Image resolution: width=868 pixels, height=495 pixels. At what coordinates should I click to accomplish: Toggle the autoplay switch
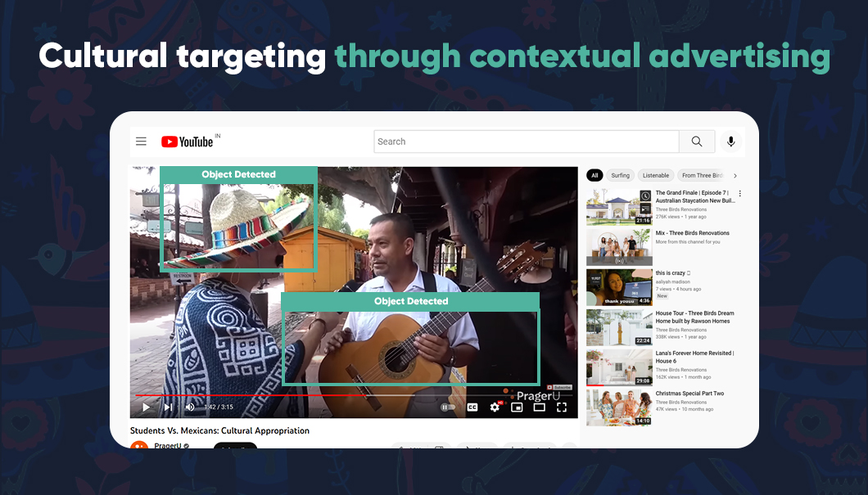point(448,407)
